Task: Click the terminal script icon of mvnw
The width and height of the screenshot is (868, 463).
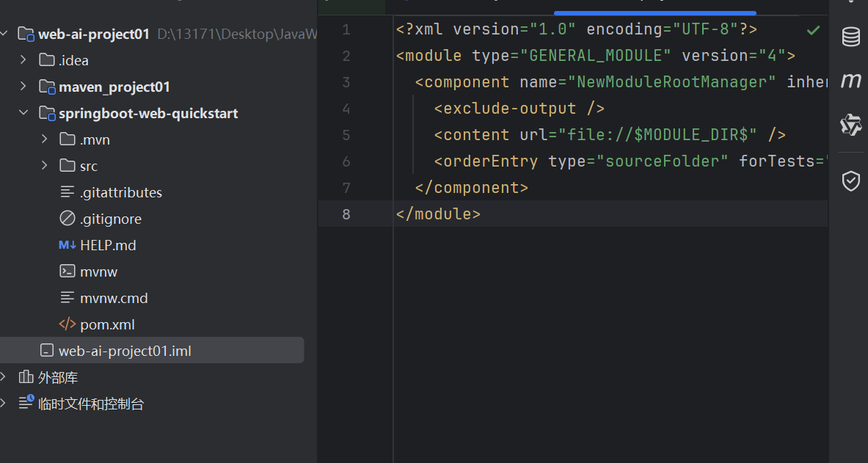Action: (67, 271)
